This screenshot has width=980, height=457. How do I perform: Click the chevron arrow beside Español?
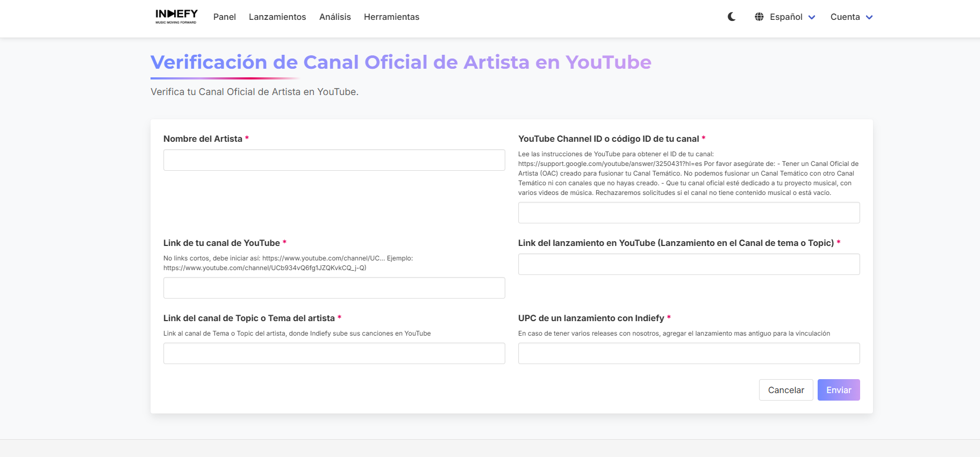coord(812,17)
